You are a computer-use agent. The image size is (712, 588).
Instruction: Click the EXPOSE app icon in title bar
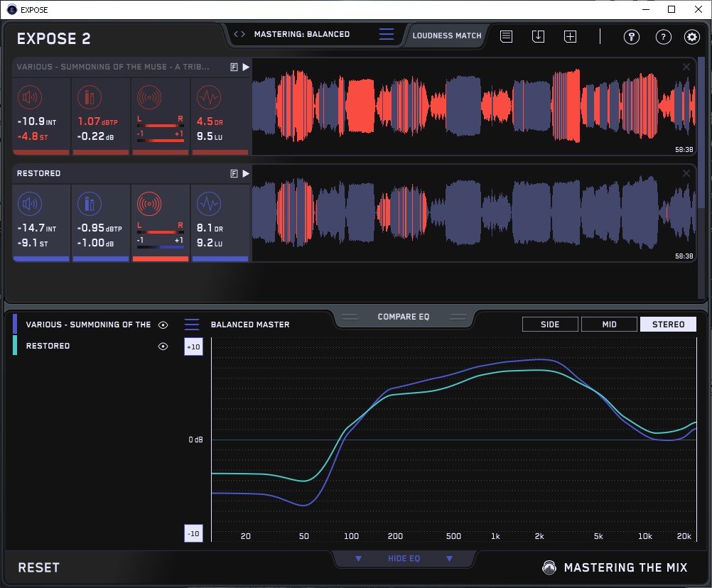point(12,9)
